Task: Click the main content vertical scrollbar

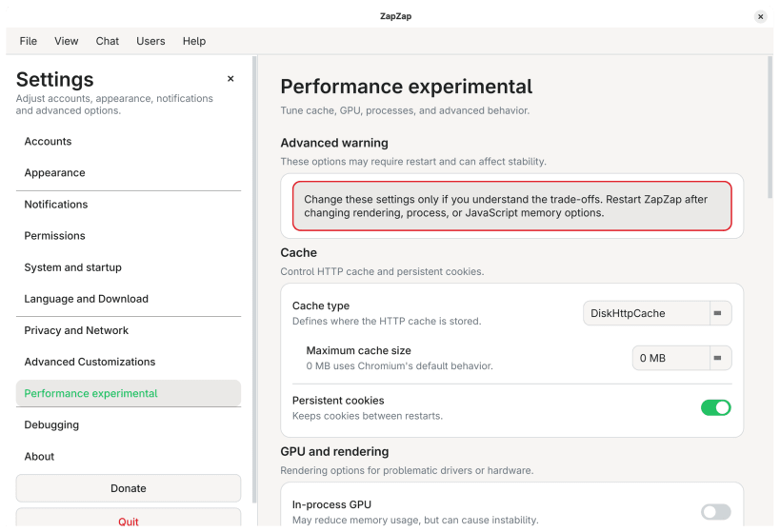Action: (x=770, y=128)
